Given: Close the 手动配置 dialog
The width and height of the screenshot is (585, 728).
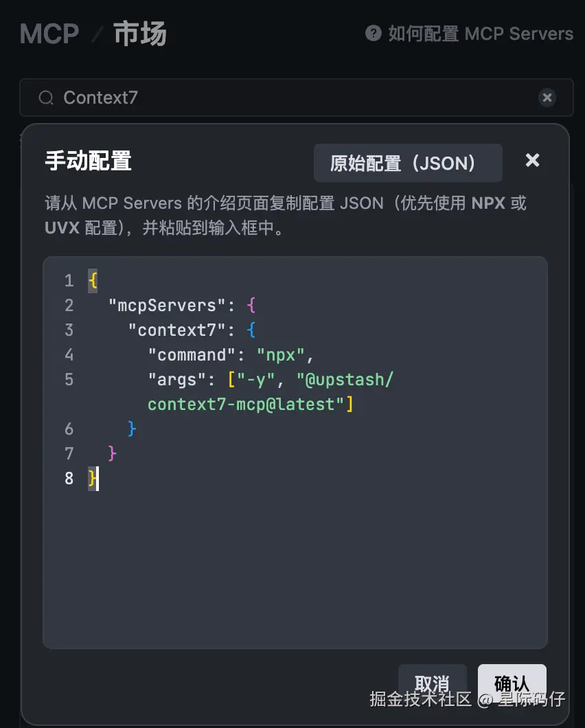Looking at the screenshot, I should (x=532, y=160).
